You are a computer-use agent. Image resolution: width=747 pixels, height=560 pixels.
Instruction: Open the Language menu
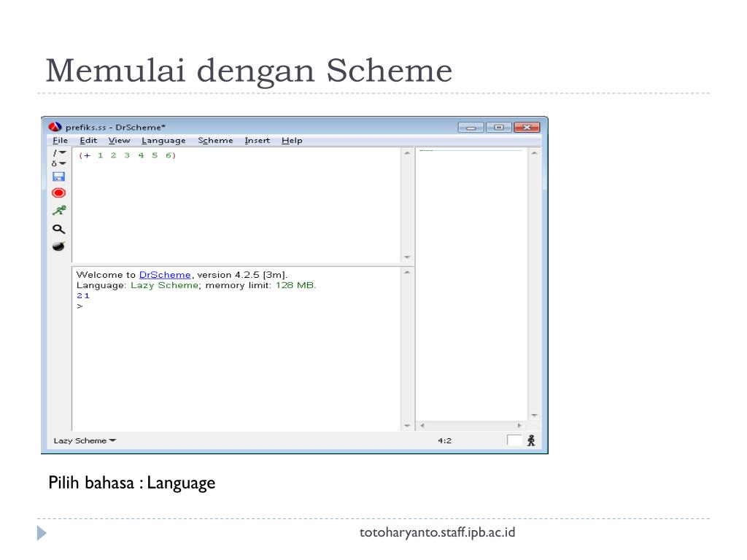click(x=163, y=141)
